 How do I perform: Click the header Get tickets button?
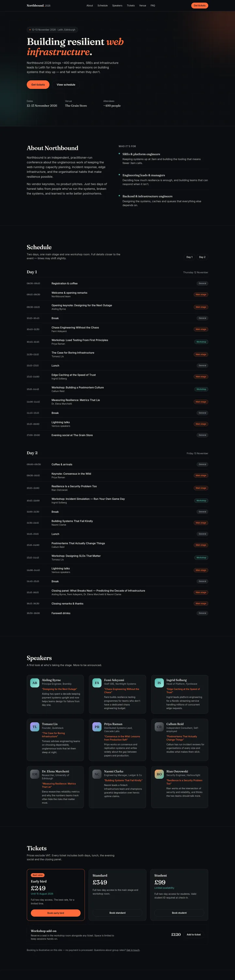[200, 6]
